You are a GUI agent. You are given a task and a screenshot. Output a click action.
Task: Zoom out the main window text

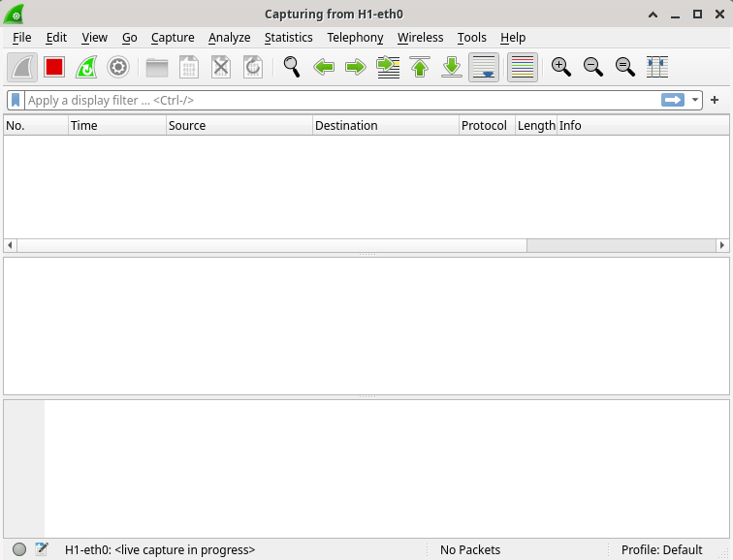[x=593, y=67]
